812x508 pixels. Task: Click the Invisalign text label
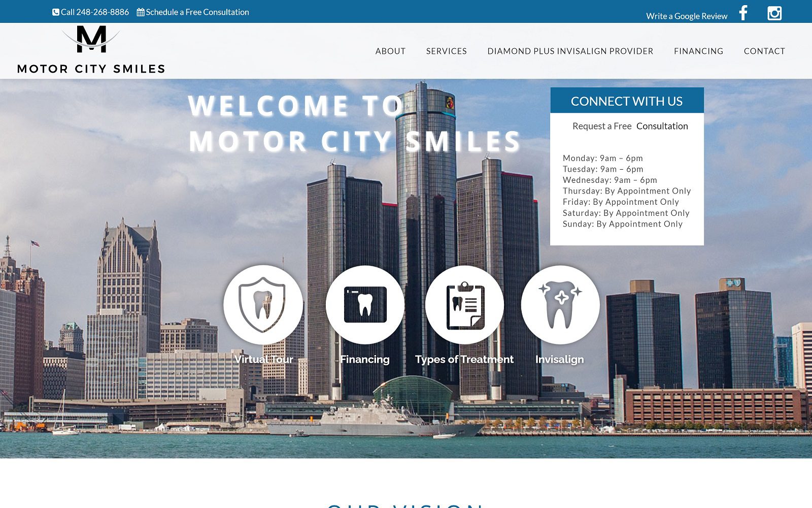tap(560, 360)
